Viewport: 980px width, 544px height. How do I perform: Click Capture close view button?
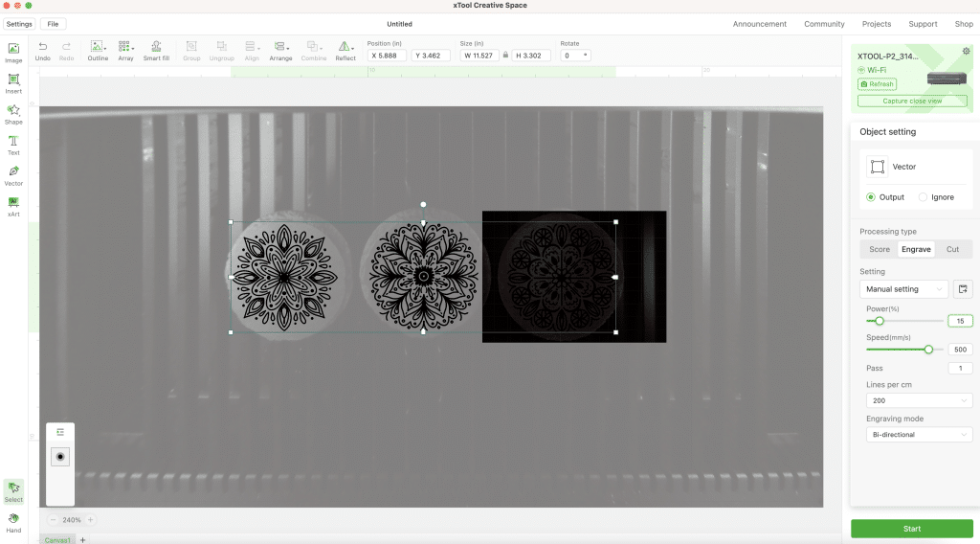pos(912,101)
